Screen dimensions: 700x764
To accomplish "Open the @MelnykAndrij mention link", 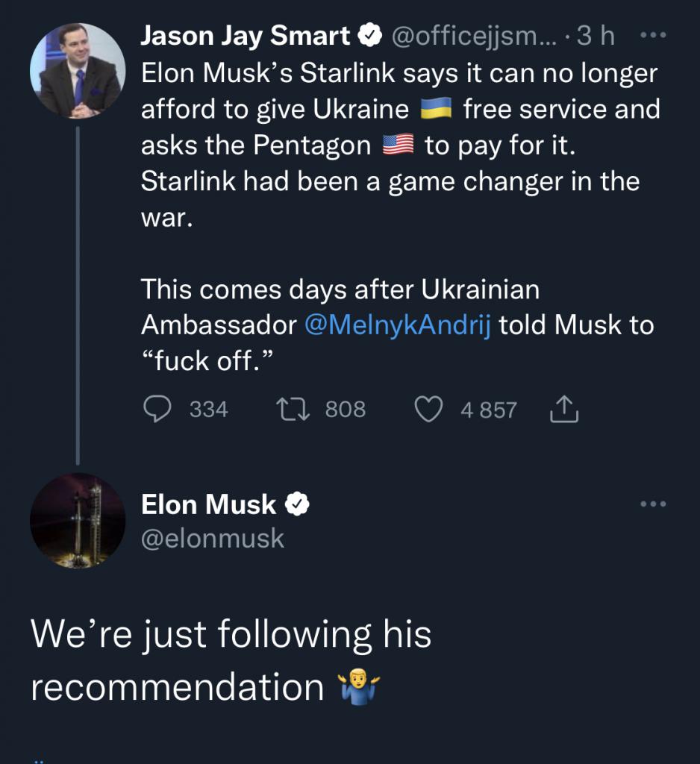I will (x=398, y=325).
